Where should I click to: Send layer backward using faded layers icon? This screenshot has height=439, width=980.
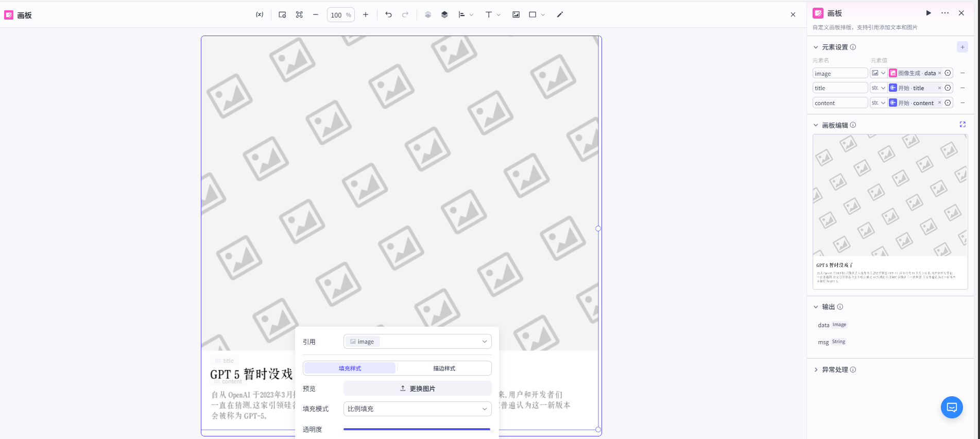[x=428, y=15]
